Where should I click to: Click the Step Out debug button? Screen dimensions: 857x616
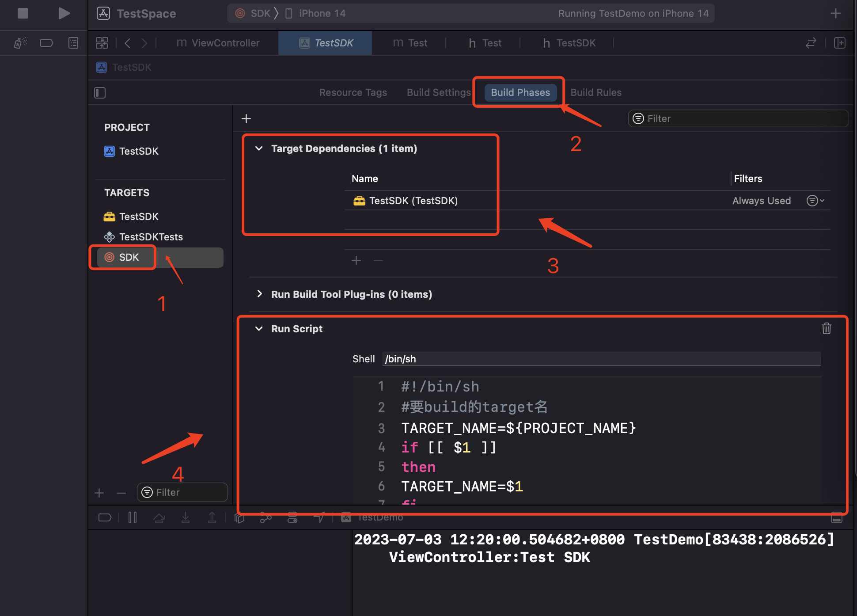[212, 517]
